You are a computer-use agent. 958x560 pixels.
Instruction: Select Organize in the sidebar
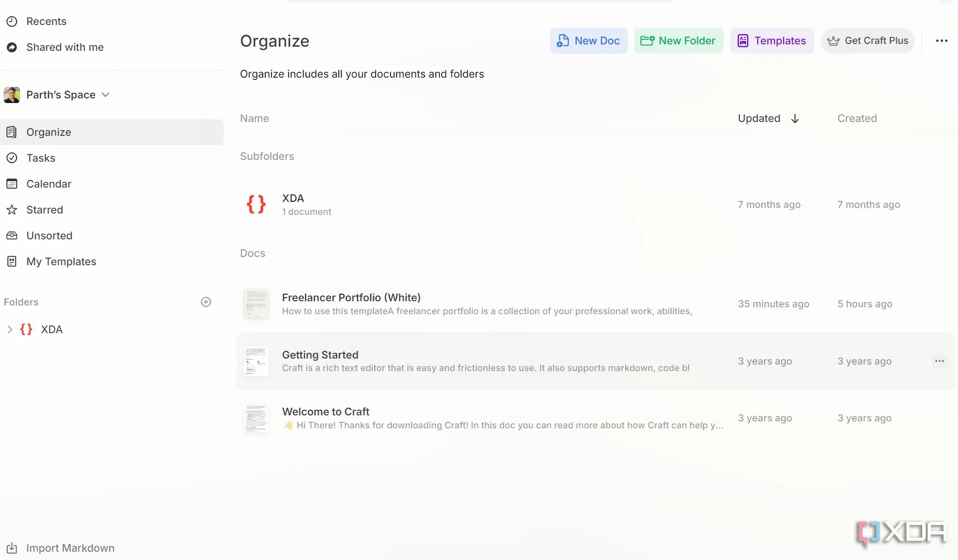click(x=112, y=132)
